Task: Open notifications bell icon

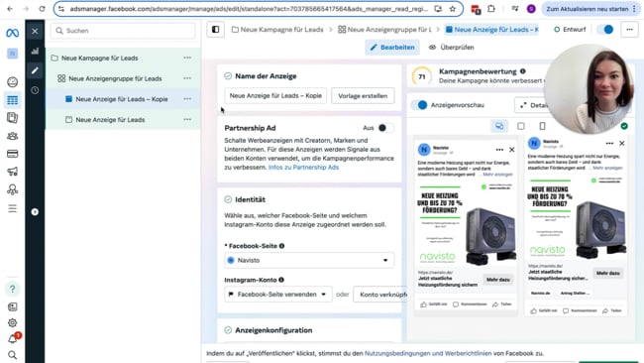Action: 12,339
